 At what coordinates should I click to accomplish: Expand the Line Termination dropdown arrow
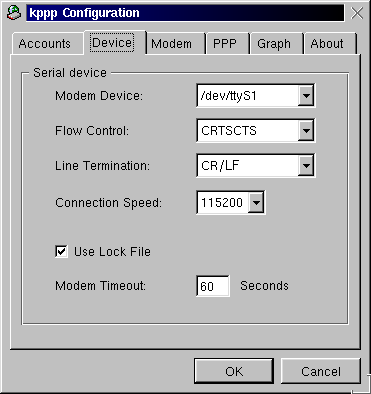point(306,165)
